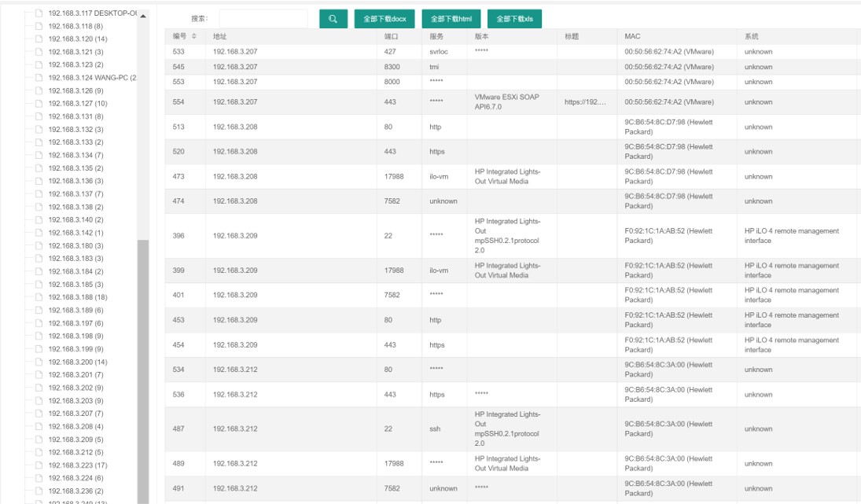This screenshot has width=861, height=504.
Task: Click the 全部下载docx button
Action: (x=385, y=19)
